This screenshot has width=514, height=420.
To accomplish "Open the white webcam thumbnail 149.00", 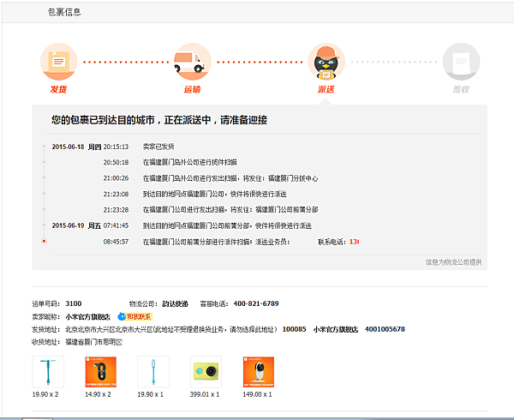I will coord(259,372).
